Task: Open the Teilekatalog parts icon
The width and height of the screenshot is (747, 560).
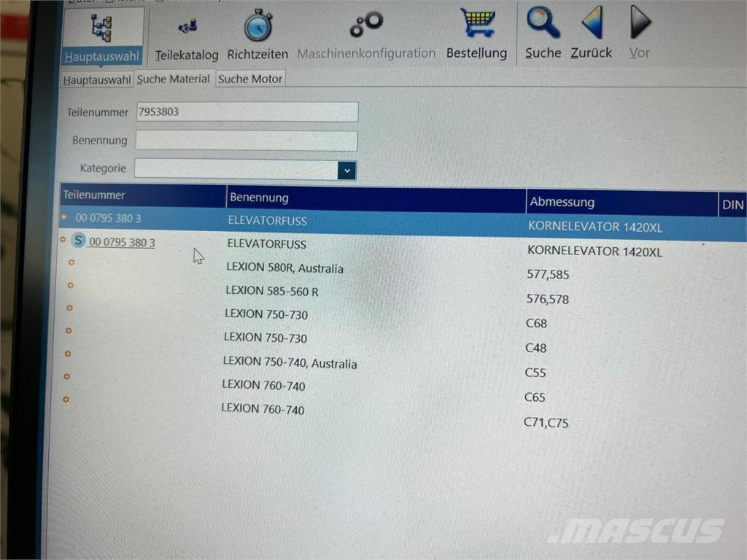Action: coord(187,26)
